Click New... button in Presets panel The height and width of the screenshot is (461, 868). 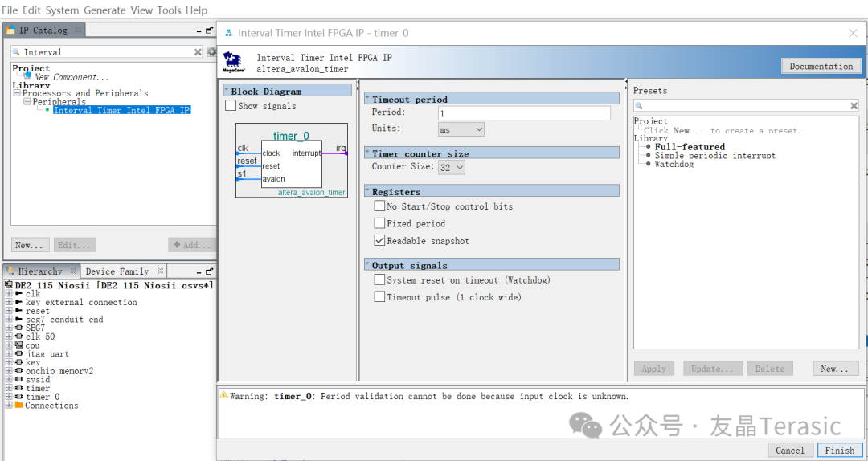coord(835,369)
